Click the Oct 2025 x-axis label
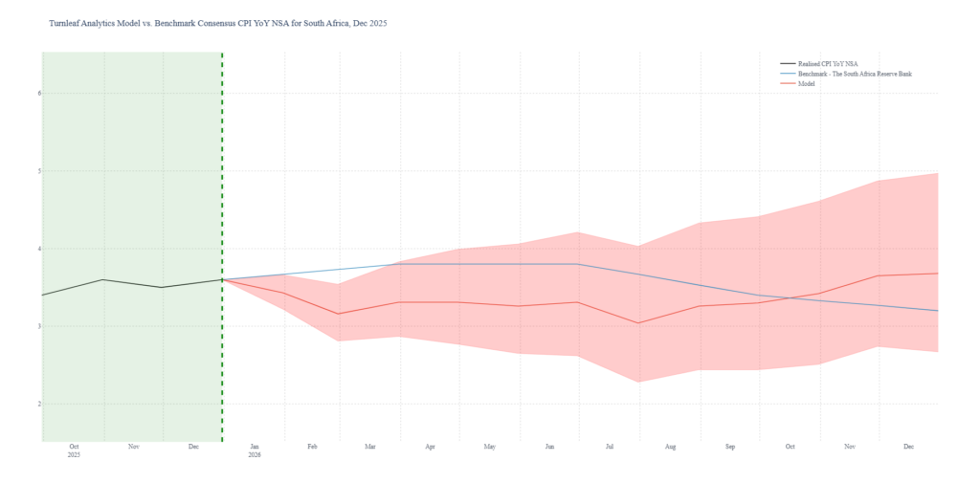This screenshot has height=483, width=980. [x=74, y=448]
